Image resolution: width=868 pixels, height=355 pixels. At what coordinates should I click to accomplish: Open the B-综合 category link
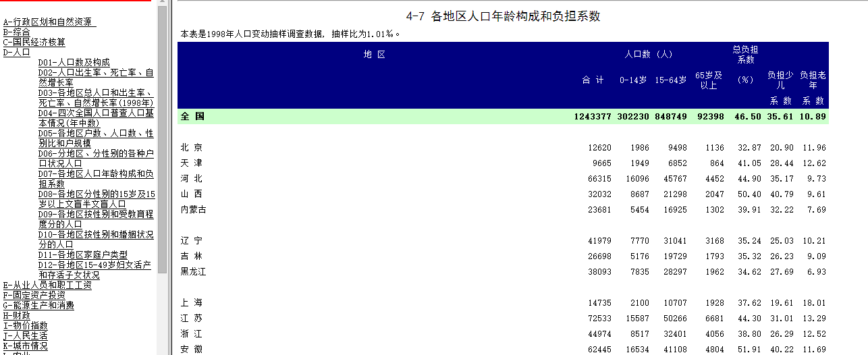click(x=16, y=32)
